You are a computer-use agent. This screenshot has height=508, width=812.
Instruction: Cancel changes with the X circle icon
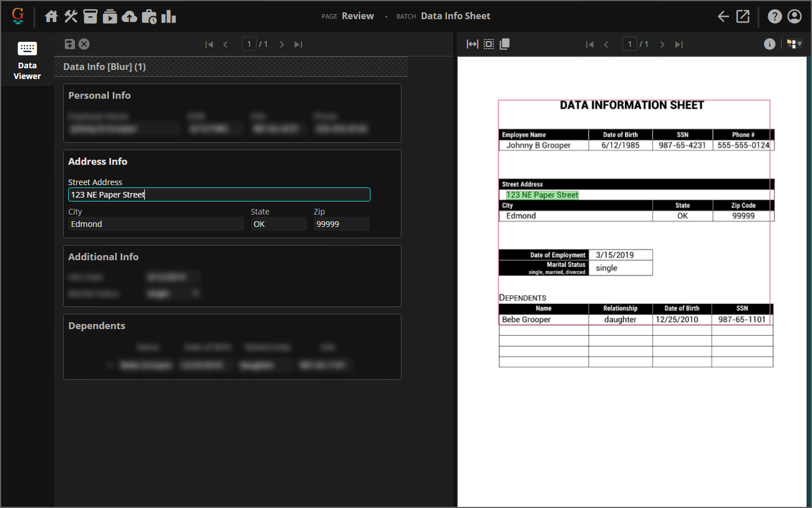coord(84,44)
